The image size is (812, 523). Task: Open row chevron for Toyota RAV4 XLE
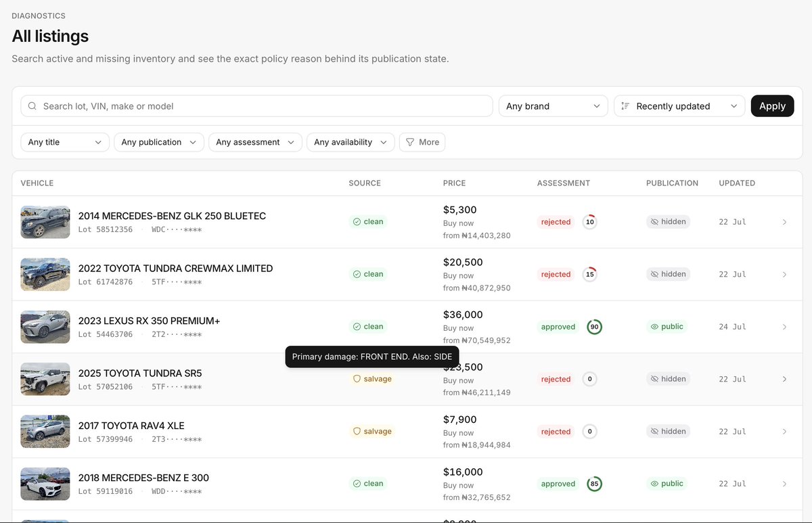coord(784,432)
